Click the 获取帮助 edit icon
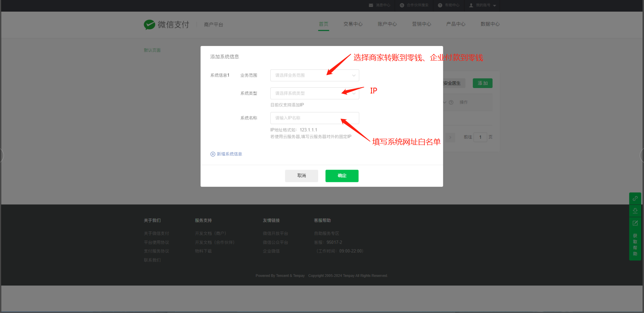The width and height of the screenshot is (644, 313). coord(635,223)
